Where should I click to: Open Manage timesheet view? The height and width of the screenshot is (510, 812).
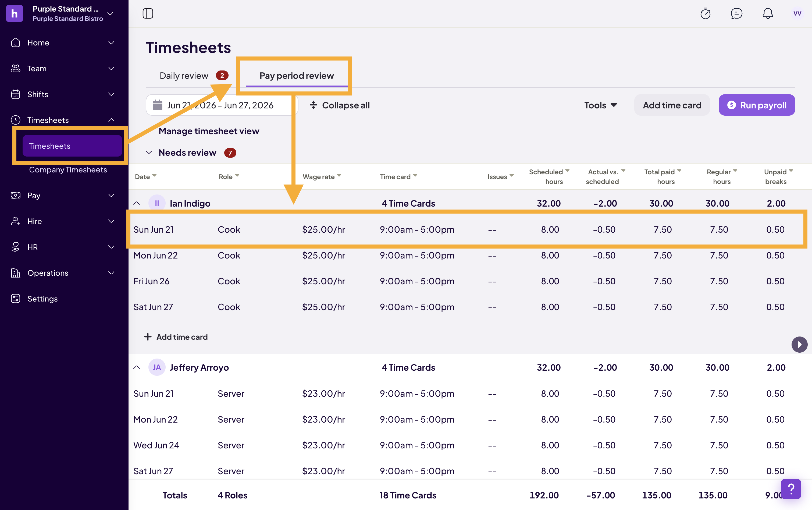[x=209, y=131]
